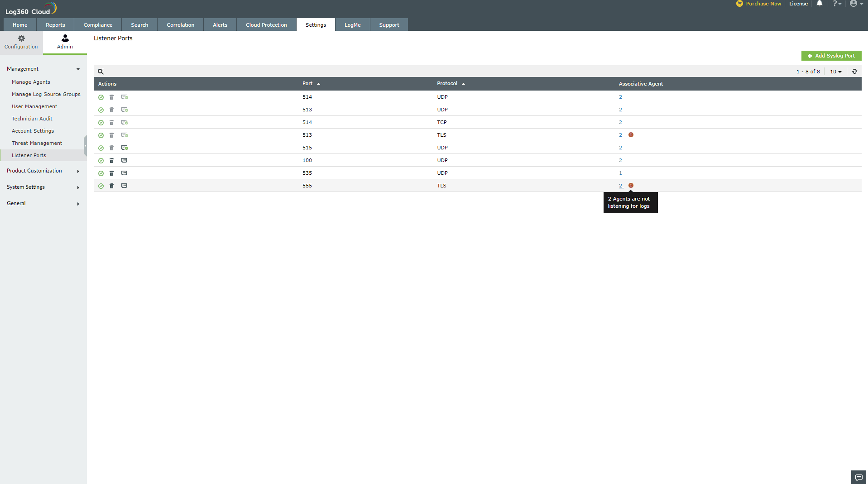
Task: Toggle enabled status for port 514 UDP
Action: pyautogui.click(x=101, y=97)
